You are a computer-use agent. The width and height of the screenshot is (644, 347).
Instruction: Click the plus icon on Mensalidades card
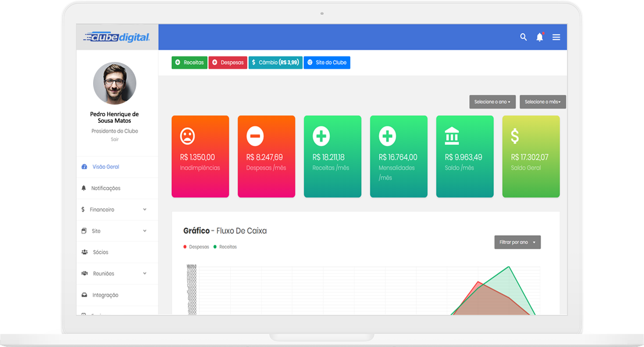(387, 136)
